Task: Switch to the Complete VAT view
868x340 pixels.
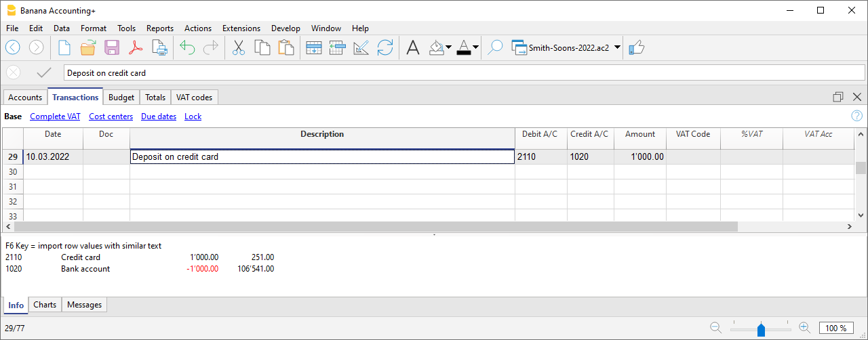Action: pos(55,116)
